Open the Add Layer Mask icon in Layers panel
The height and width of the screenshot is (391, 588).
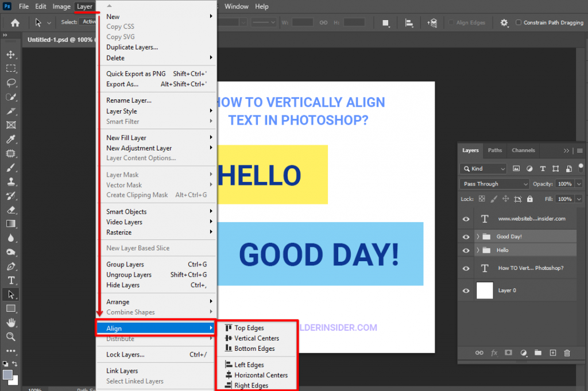[x=508, y=353]
